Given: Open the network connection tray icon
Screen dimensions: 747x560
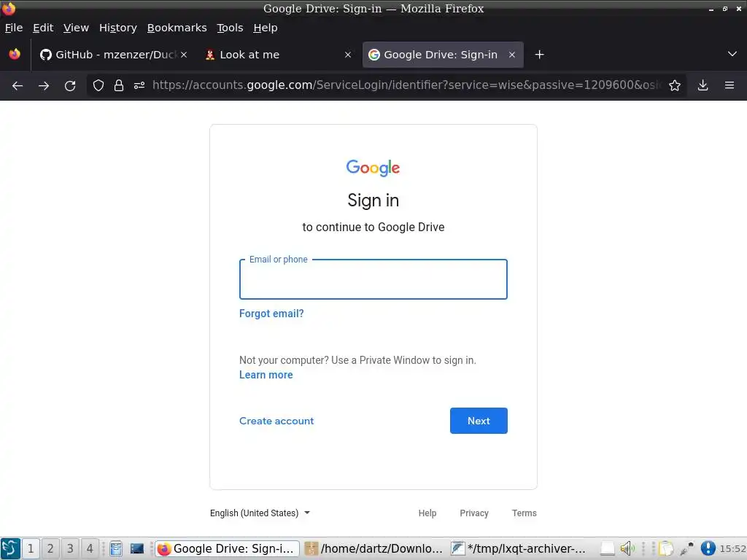Looking at the screenshot, I should (x=686, y=548).
